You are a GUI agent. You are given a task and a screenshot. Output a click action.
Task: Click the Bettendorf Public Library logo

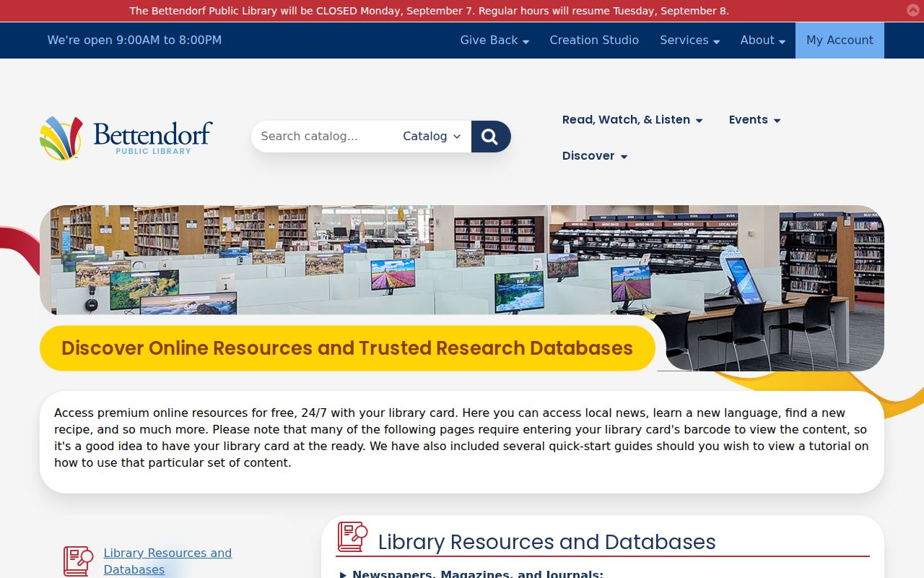tap(126, 137)
